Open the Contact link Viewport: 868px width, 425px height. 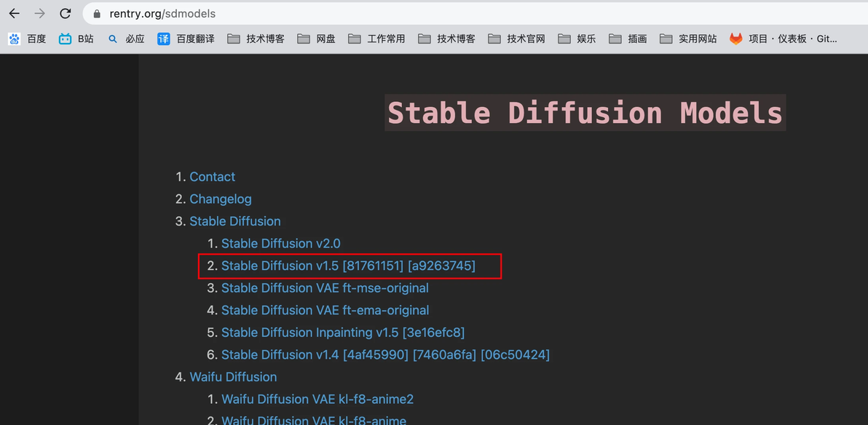pyautogui.click(x=212, y=177)
